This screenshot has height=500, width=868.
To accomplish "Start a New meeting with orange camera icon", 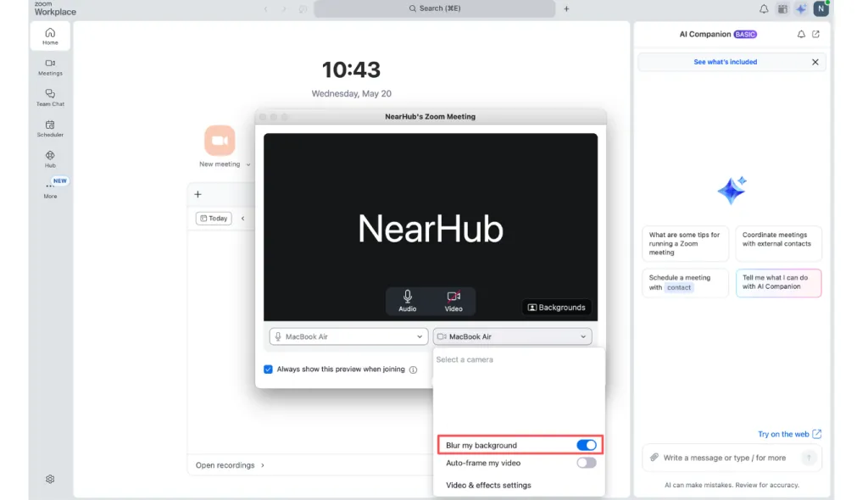I will point(220,140).
